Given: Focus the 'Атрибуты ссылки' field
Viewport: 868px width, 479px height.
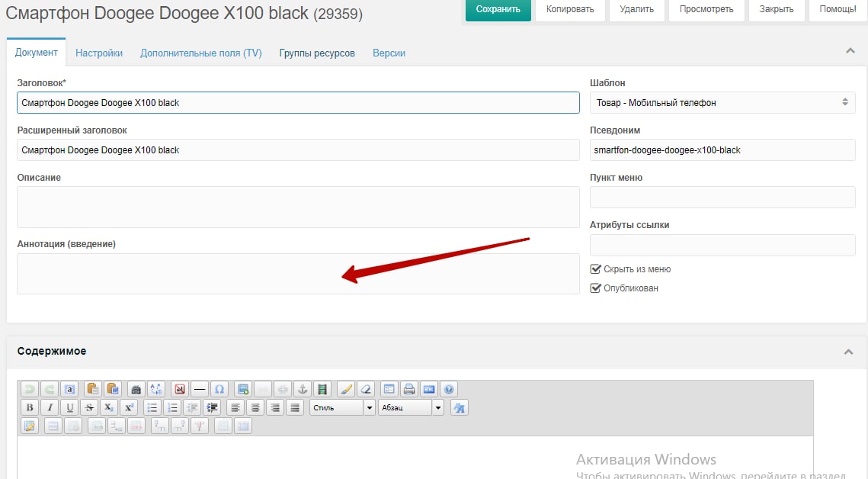Looking at the screenshot, I should coord(722,245).
